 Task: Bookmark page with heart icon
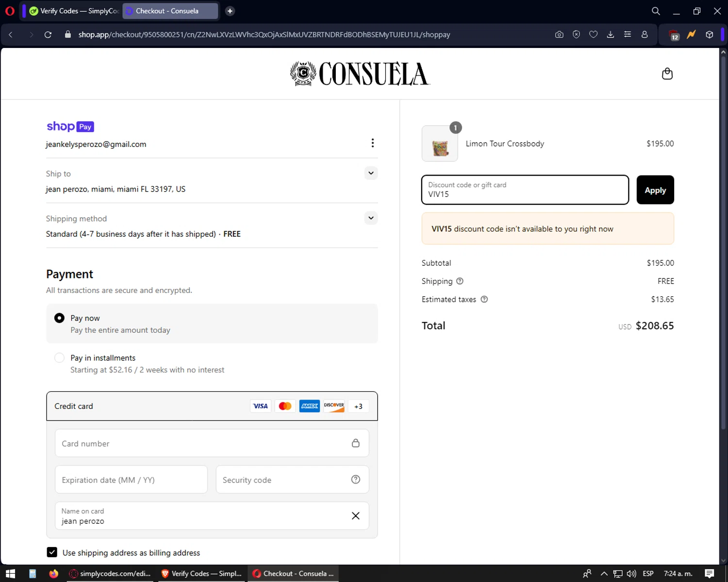click(593, 34)
